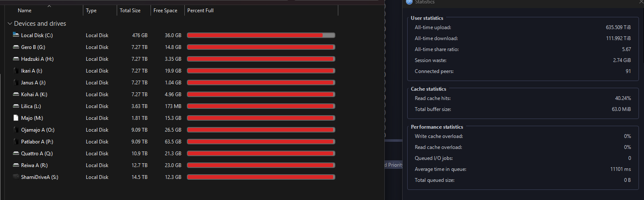Select the Patlabor A (P:) name
644x200 pixels.
pyautogui.click(x=37, y=142)
